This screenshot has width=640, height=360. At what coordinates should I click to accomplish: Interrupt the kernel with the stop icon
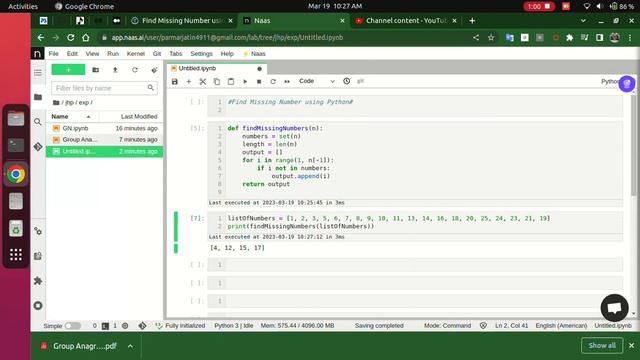point(259,82)
